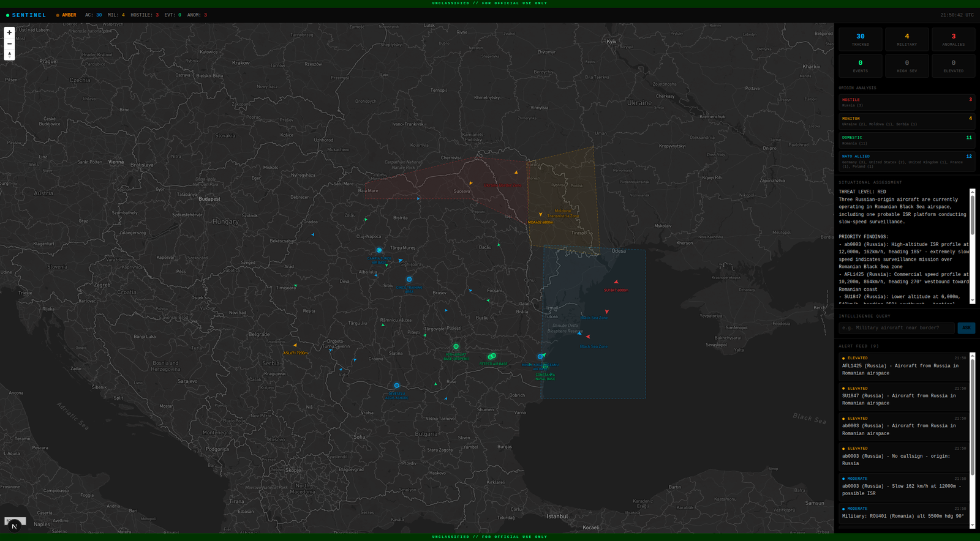980x541 pixels.
Task: Click the Cincu Training Area circle marker
Action: click(409, 279)
